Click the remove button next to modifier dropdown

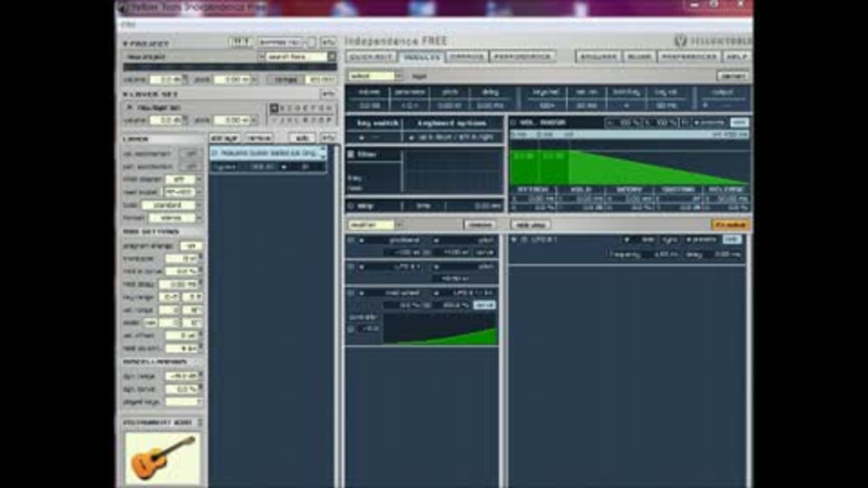point(480,225)
